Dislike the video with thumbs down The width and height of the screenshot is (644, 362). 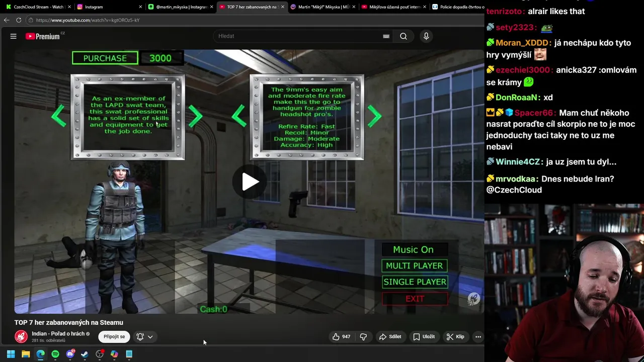pyautogui.click(x=363, y=337)
